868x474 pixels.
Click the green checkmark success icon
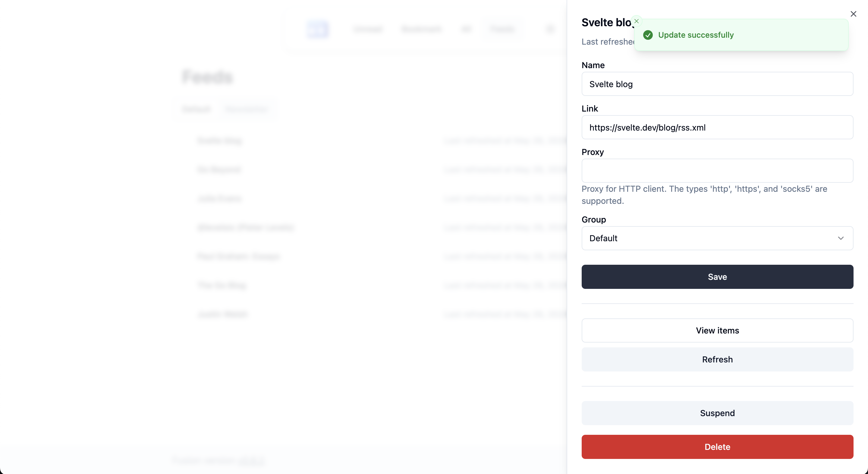point(648,35)
